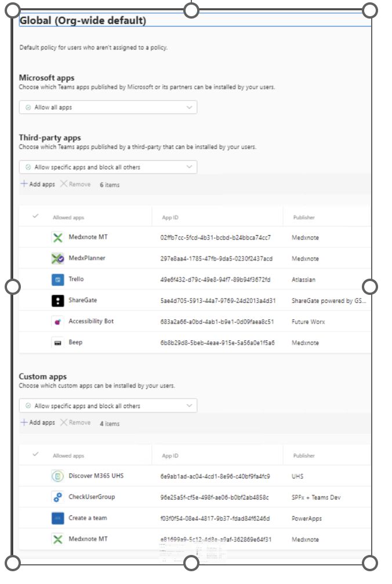Click the ShareGate powered by GS publisher cell

pyautogui.click(x=329, y=301)
